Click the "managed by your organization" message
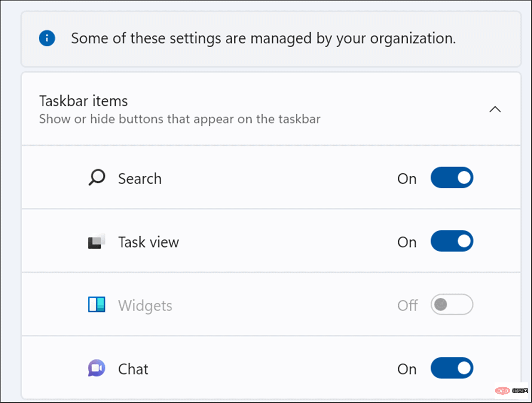The height and width of the screenshot is (403, 532). coord(263,39)
